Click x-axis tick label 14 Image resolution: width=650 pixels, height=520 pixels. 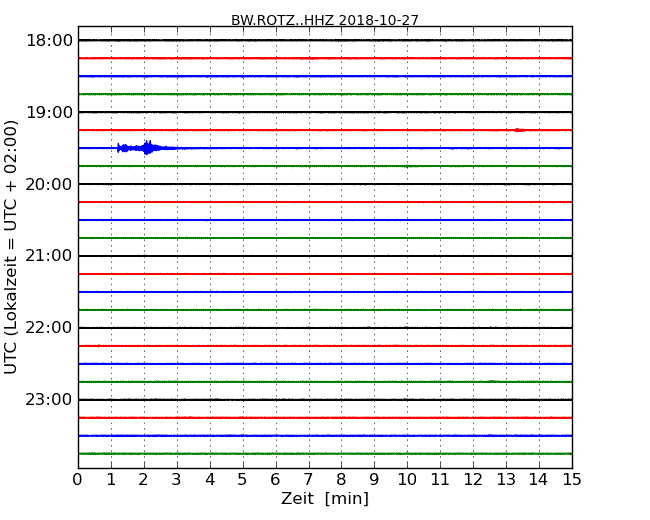coord(539,480)
